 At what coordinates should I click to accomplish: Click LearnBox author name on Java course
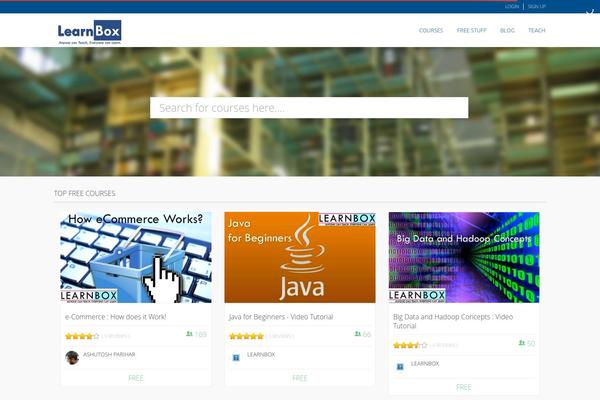click(x=261, y=354)
